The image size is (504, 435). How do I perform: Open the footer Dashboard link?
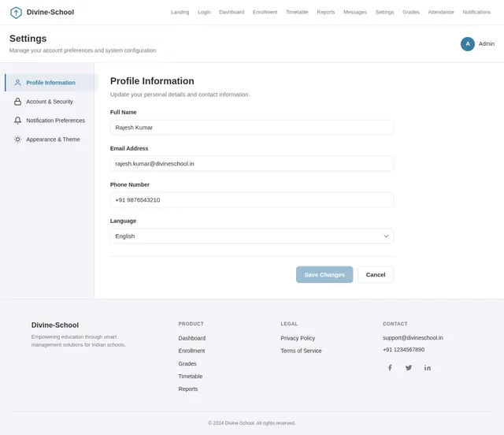(192, 338)
